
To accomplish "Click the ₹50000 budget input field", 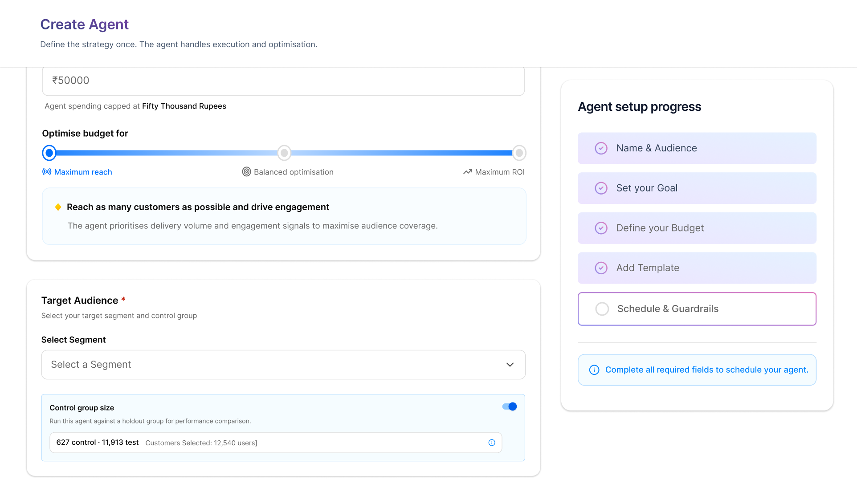I will 283,81.
